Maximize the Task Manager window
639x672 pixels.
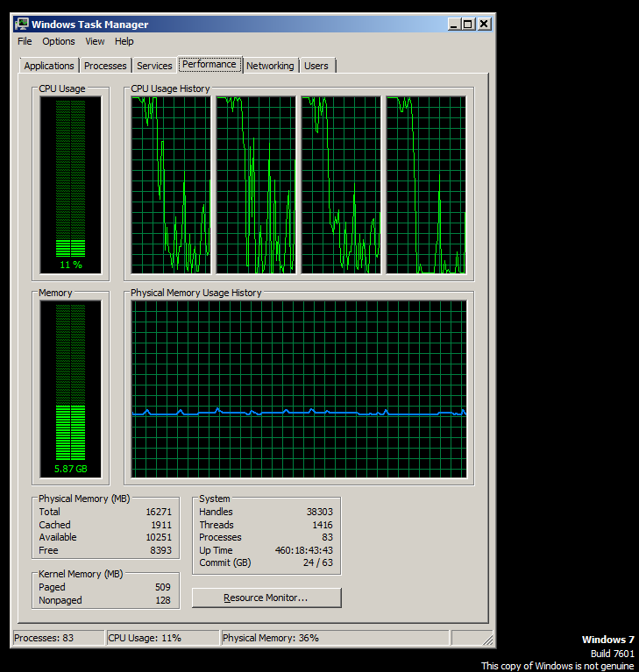click(468, 24)
